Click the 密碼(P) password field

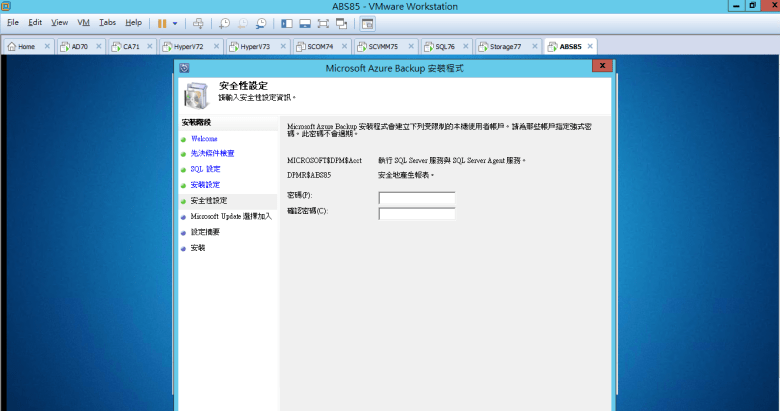point(416,198)
